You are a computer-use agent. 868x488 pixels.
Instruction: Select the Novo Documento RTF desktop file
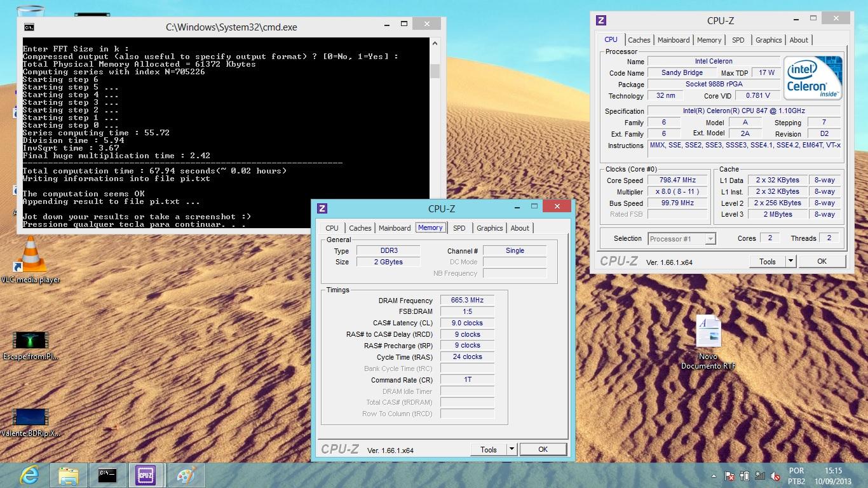pos(708,342)
